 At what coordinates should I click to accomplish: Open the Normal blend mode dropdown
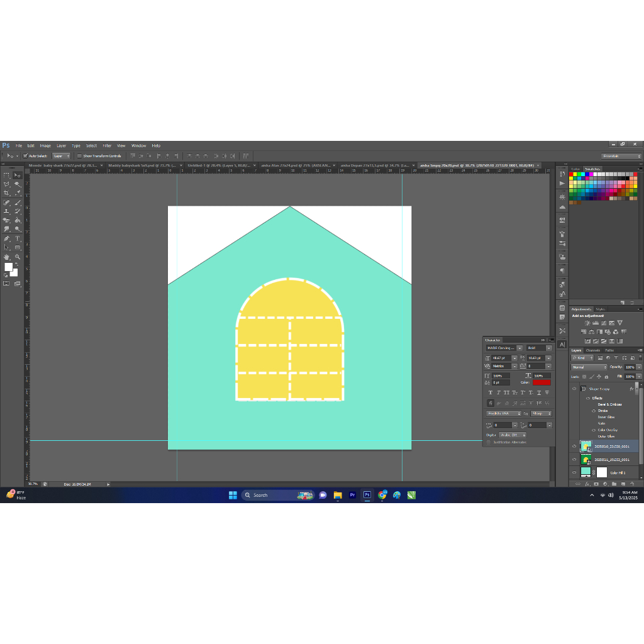(x=589, y=367)
